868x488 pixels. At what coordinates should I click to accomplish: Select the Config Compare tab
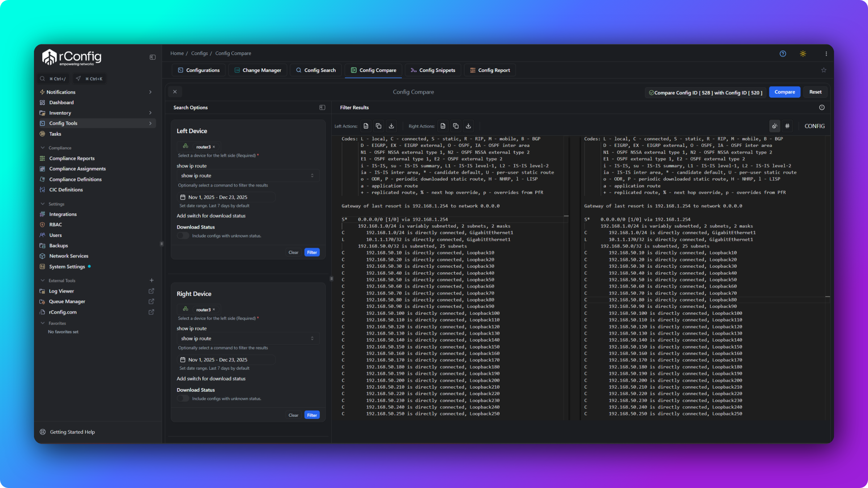tap(373, 70)
